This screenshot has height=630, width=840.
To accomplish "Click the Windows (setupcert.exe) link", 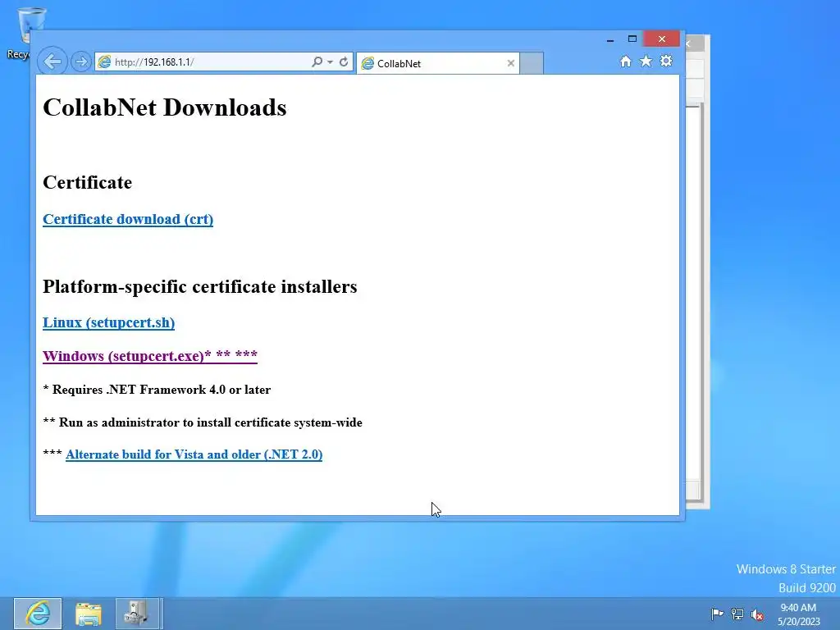I will click(x=150, y=356).
